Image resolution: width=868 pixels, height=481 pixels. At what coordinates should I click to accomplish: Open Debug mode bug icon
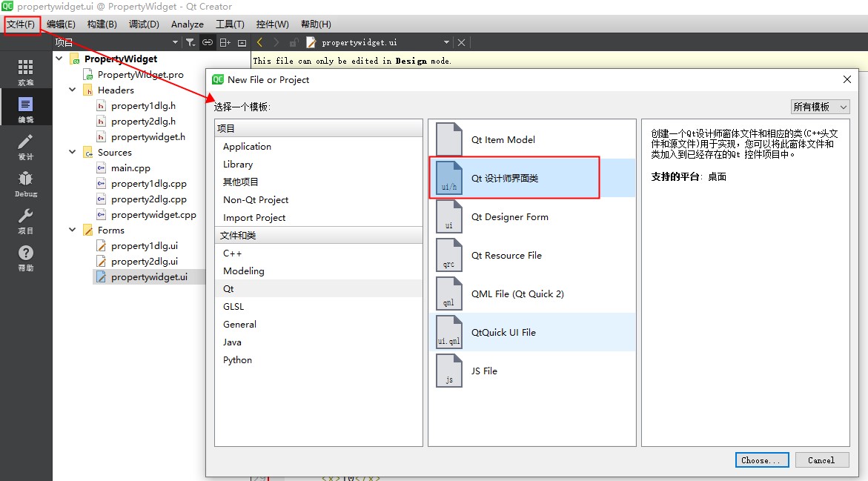pyautogui.click(x=25, y=184)
